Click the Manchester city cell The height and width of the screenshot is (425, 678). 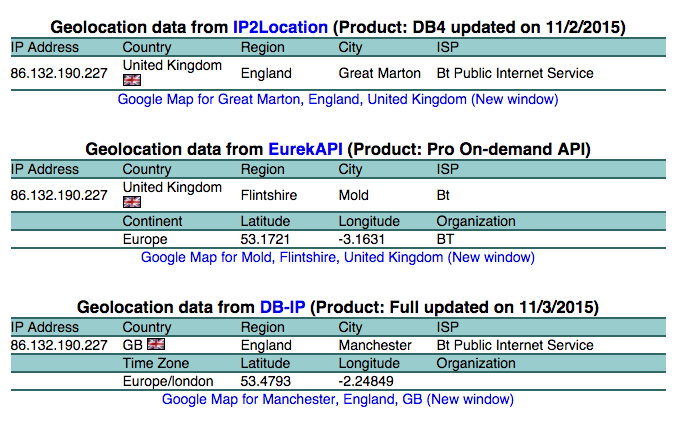coord(375,345)
